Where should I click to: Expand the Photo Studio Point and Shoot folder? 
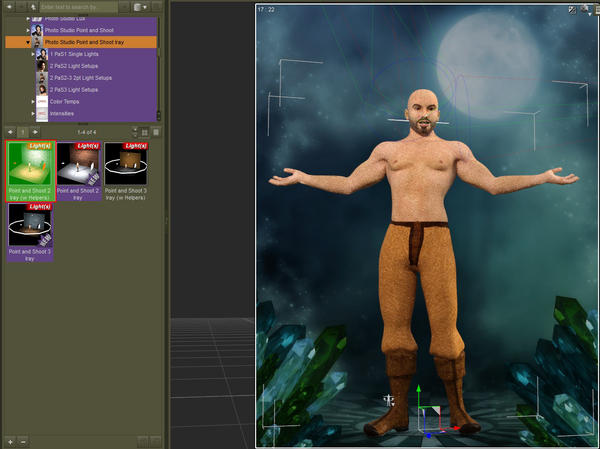[28, 30]
